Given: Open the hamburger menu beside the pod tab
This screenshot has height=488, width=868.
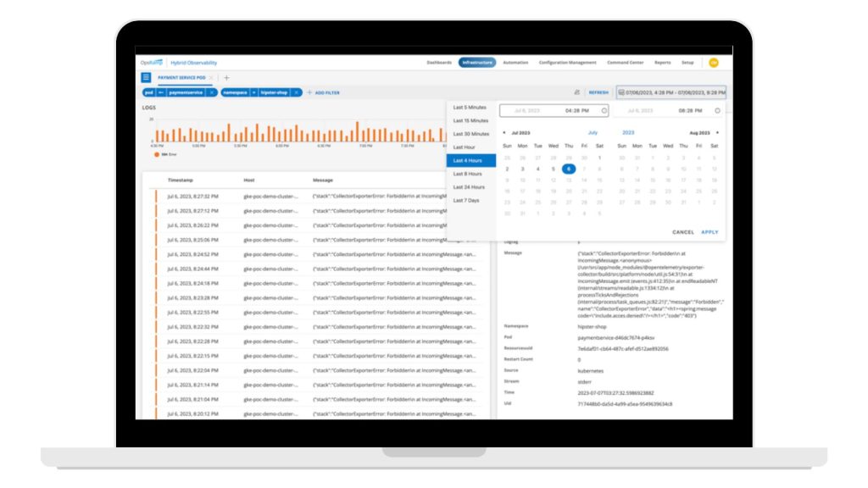Looking at the screenshot, I should tap(146, 77).
